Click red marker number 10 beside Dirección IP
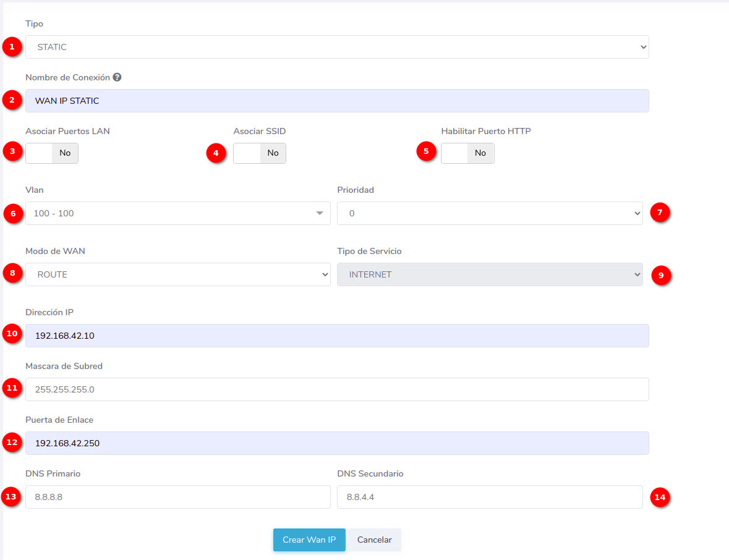Viewport: 729px width, 560px height. tap(12, 334)
